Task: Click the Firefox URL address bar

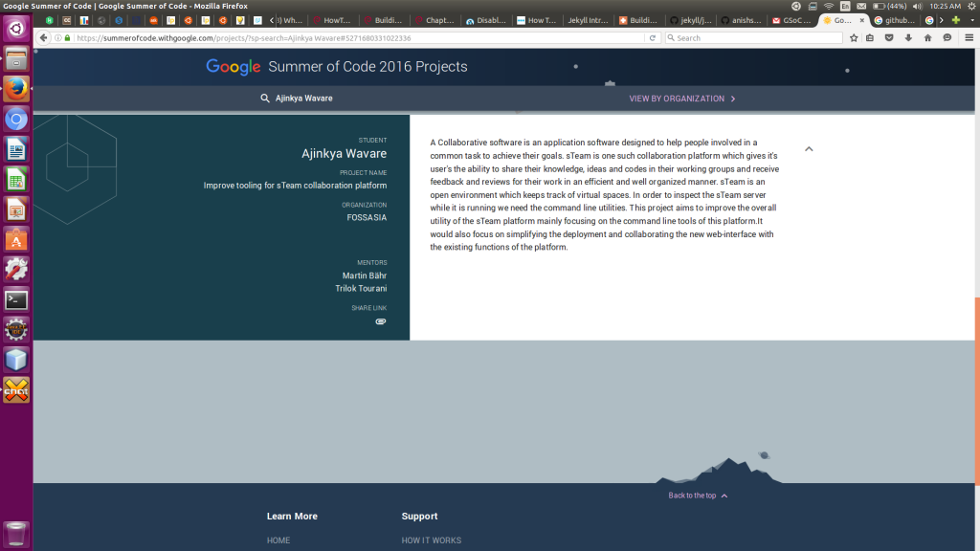Action: pyautogui.click(x=354, y=38)
